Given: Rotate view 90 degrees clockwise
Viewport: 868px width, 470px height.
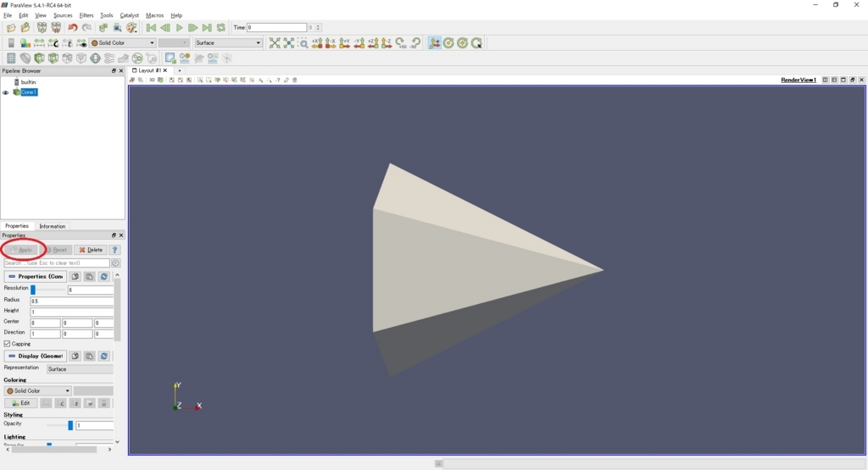Looking at the screenshot, I should (x=401, y=43).
